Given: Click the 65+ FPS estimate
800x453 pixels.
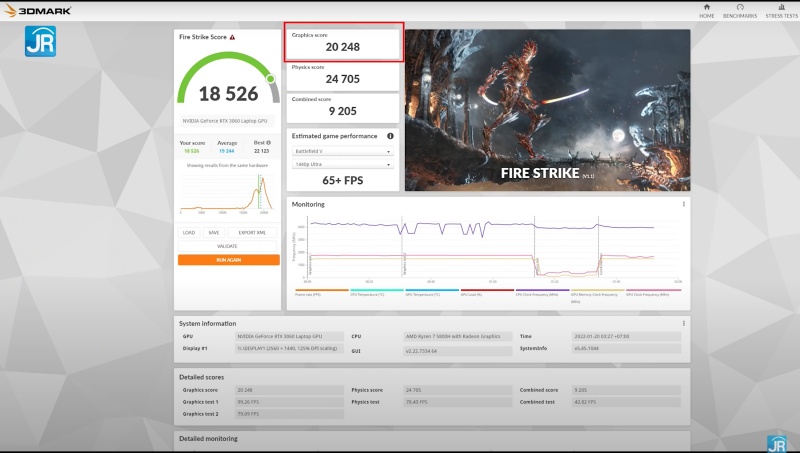Looking at the screenshot, I should coord(343,181).
